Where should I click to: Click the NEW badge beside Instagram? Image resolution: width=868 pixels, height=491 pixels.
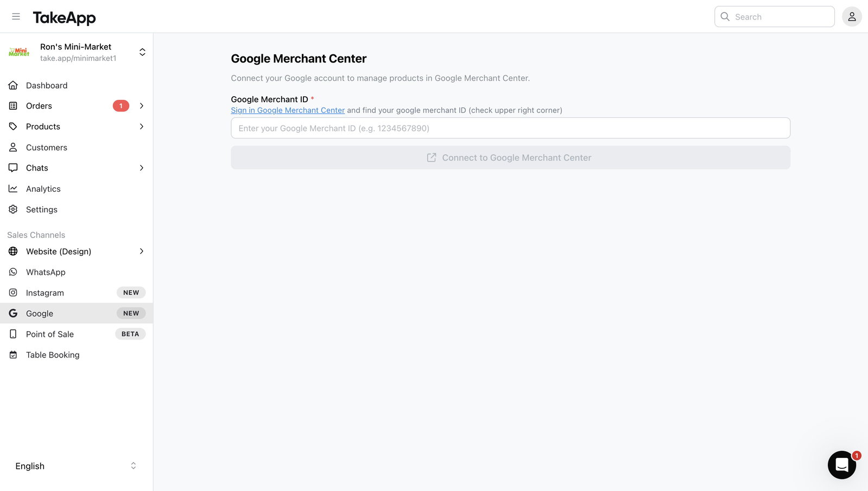point(131,293)
